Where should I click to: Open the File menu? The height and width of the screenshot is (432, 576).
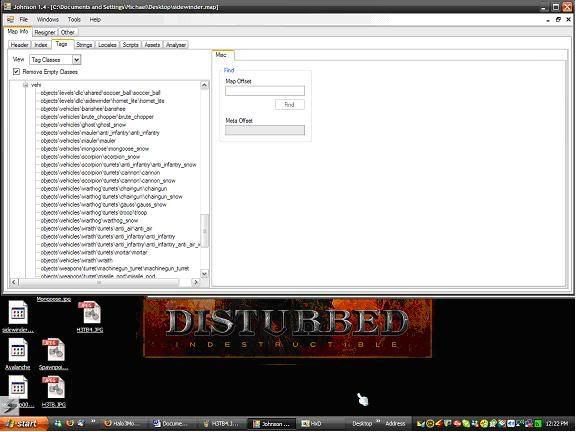24,19
